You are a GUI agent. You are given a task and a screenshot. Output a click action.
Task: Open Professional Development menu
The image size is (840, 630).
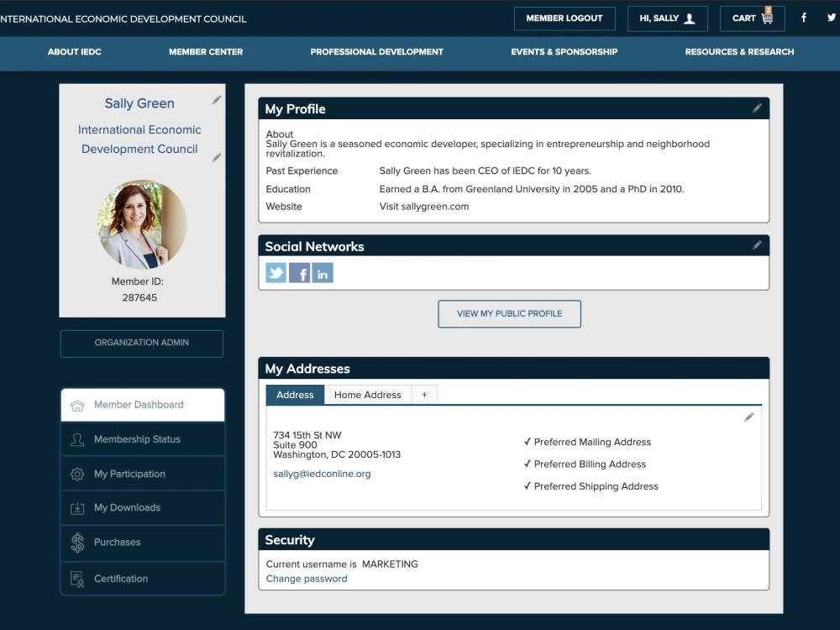376,52
